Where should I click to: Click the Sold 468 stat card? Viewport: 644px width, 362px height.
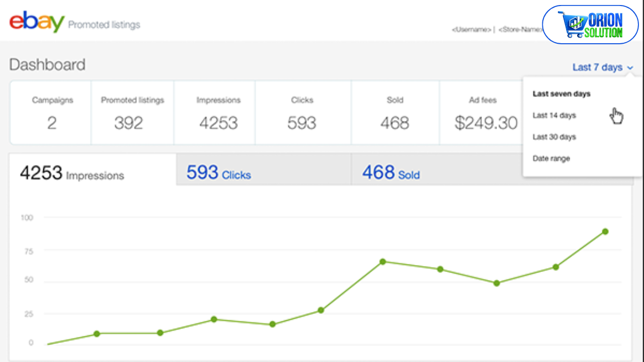tap(395, 113)
